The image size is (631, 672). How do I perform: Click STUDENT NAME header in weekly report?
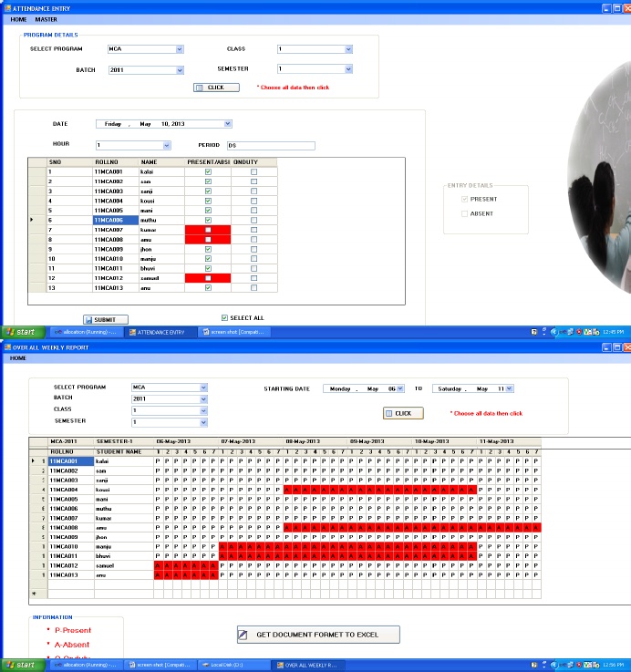coord(124,451)
